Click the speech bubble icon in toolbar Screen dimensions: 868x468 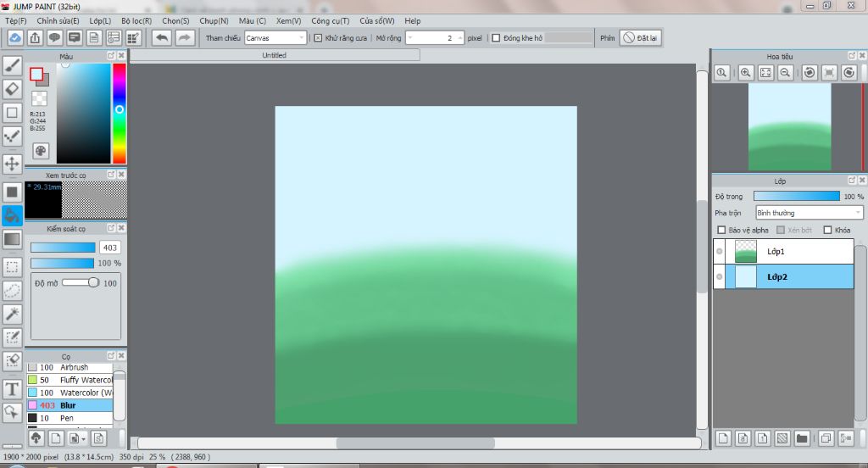coord(54,38)
